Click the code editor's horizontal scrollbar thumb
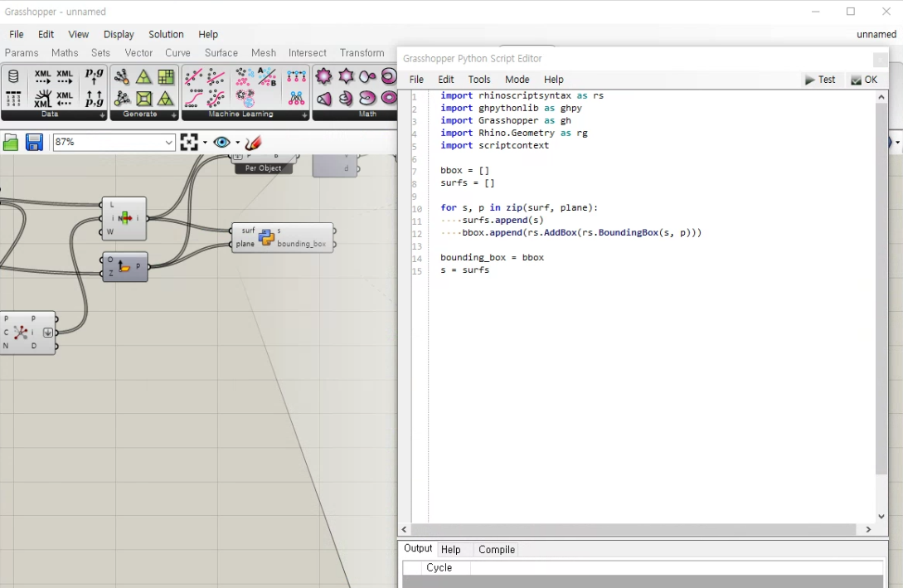Screen dimensions: 903x588 click(x=634, y=529)
